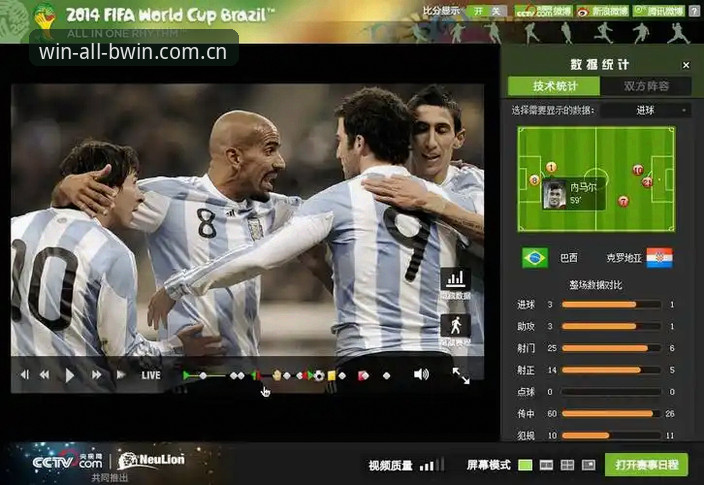Jump to the soccer ball goal marker
The width and height of the screenshot is (704, 485).
click(x=319, y=375)
